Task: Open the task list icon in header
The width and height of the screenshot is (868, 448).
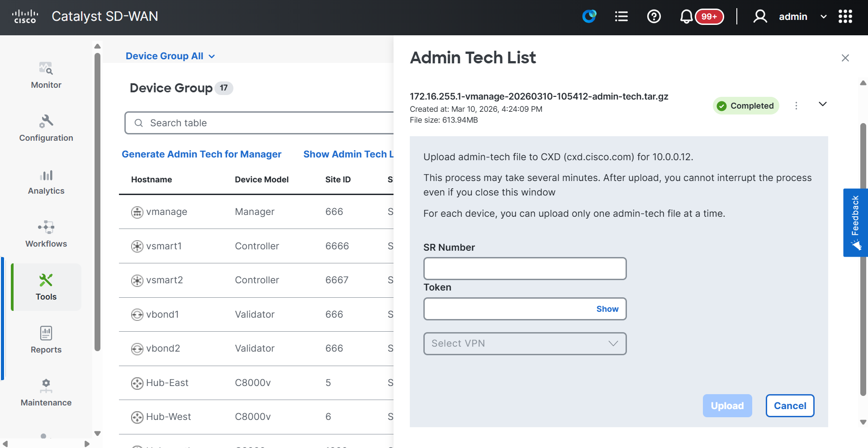Action: tap(621, 17)
